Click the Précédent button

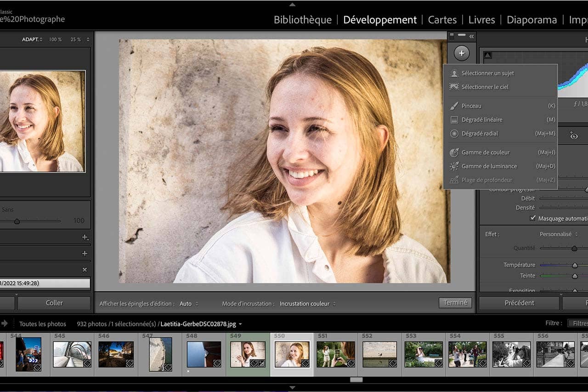tap(519, 303)
